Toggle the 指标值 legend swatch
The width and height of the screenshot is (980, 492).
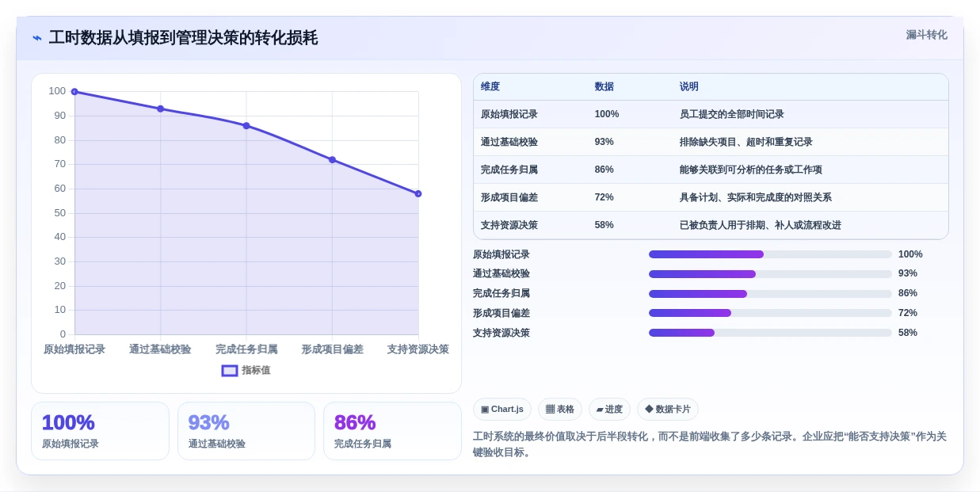pos(230,371)
